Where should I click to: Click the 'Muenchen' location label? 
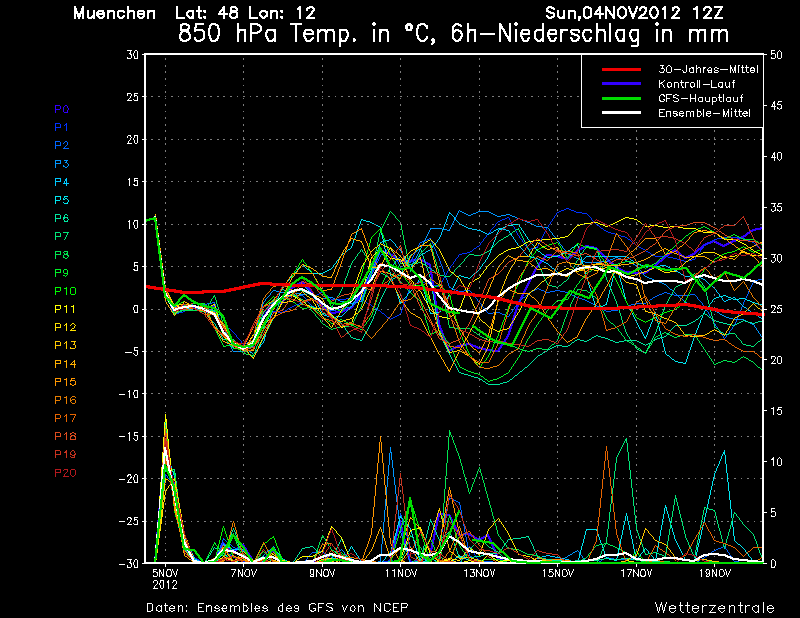click(114, 13)
